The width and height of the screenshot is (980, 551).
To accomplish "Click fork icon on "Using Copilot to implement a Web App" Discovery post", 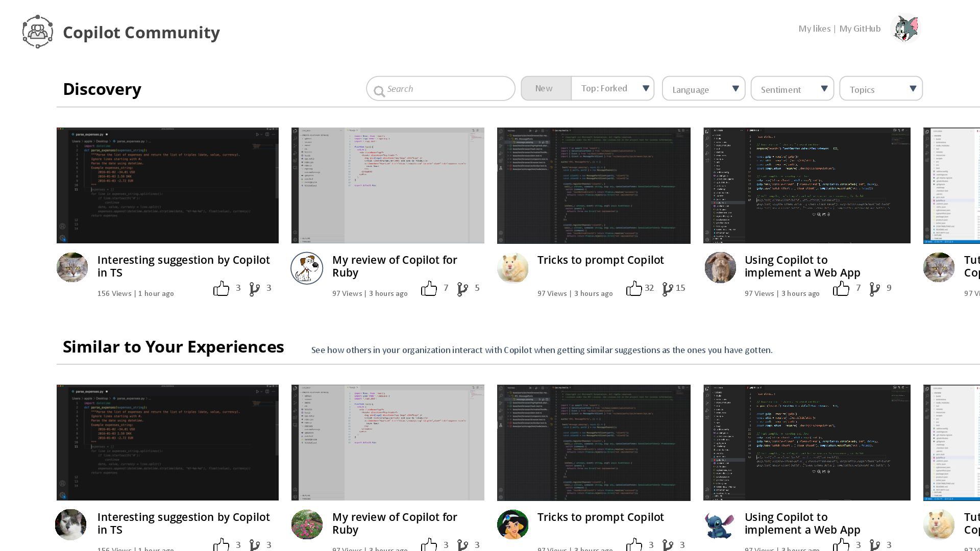I will click(x=874, y=289).
